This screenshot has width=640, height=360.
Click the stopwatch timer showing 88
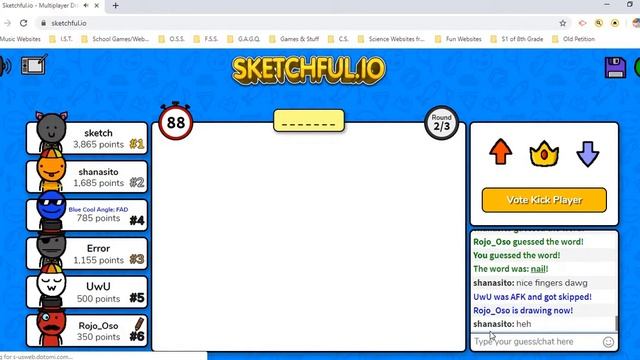(x=176, y=122)
